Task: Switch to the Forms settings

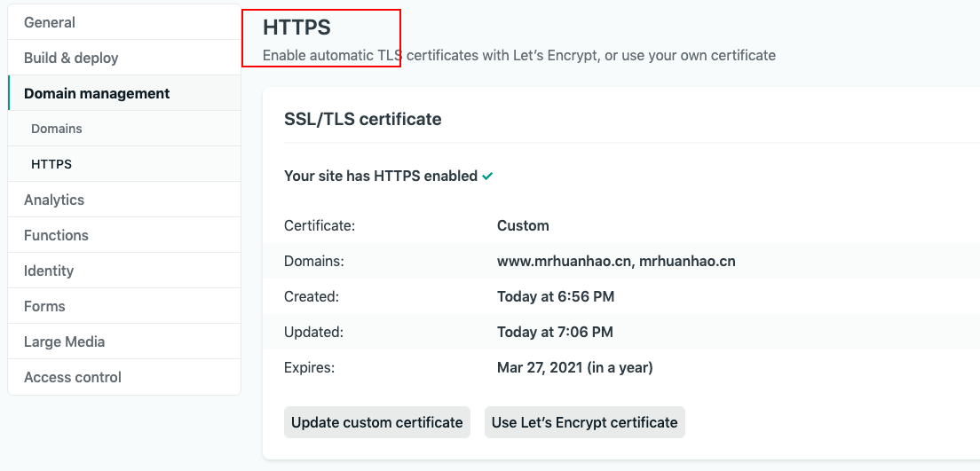Action: 44,306
